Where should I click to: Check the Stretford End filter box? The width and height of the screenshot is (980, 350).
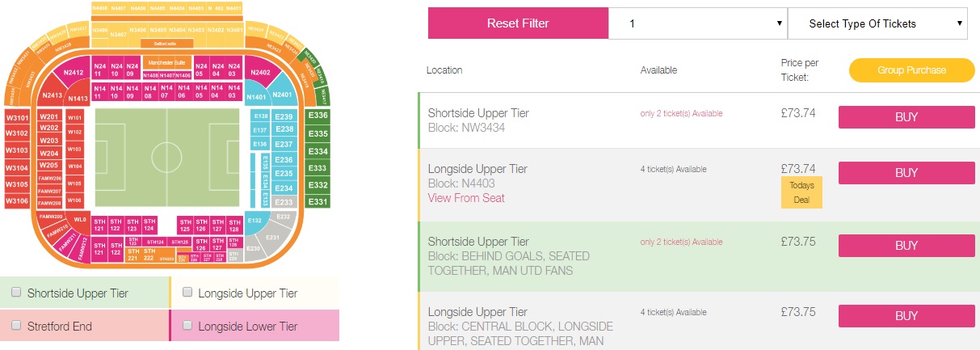tap(15, 327)
